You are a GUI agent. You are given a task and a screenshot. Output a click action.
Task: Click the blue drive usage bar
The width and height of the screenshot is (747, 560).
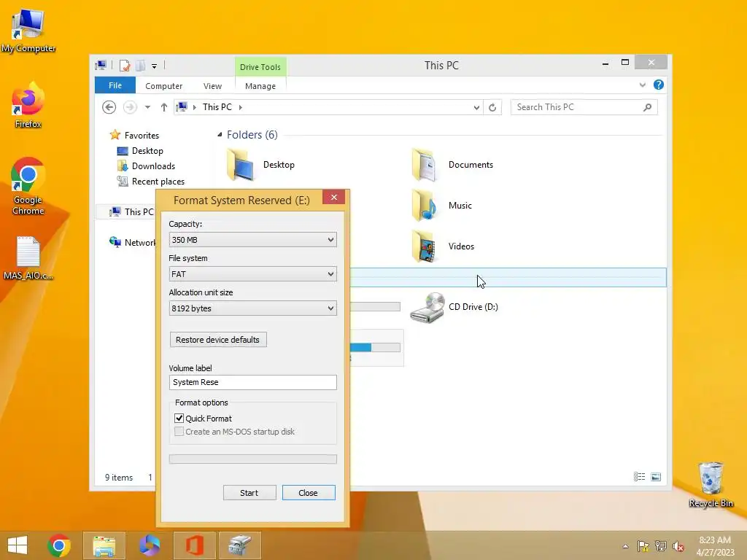375,348
